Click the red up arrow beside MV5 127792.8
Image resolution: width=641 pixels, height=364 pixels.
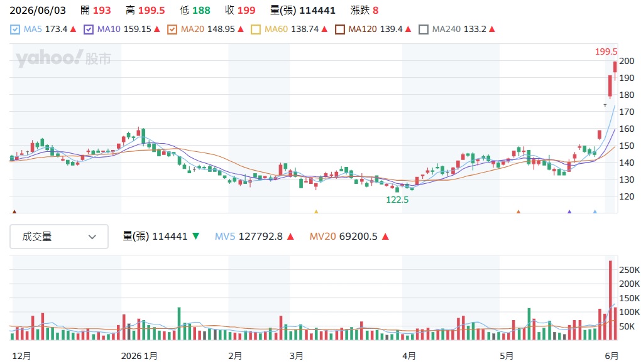click(x=290, y=236)
